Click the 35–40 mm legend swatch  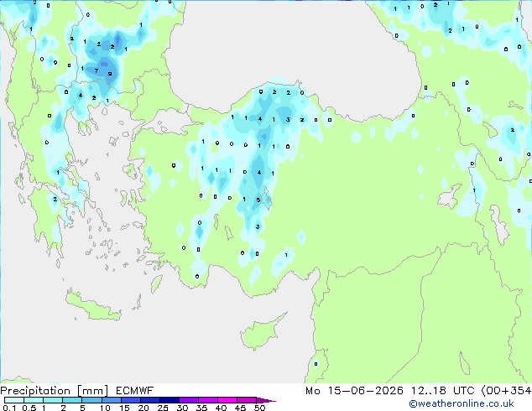(208, 400)
